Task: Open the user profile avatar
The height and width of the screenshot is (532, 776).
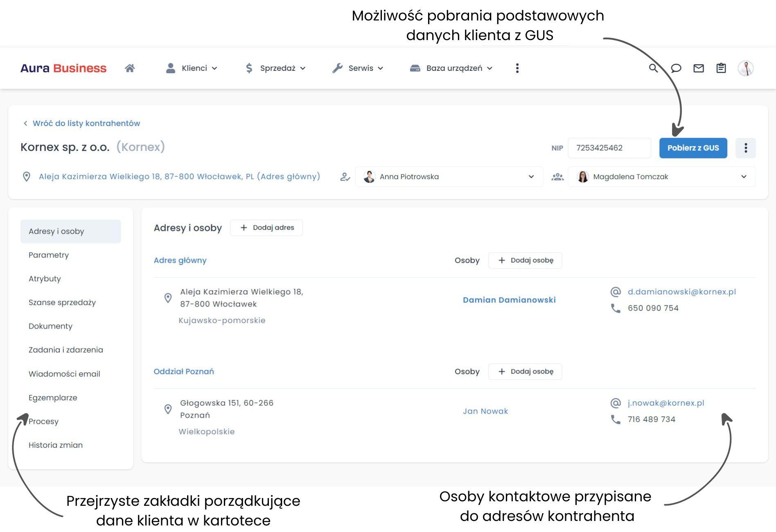Action: 746,68
